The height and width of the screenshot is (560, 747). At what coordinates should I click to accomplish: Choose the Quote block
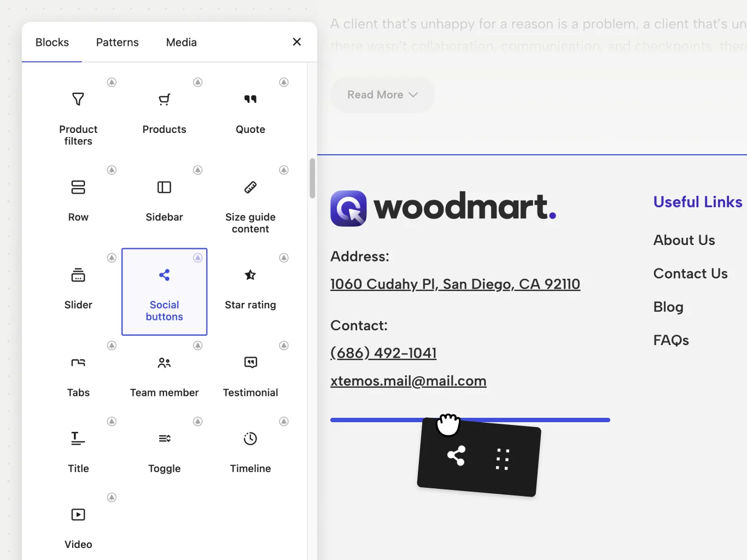point(250,116)
